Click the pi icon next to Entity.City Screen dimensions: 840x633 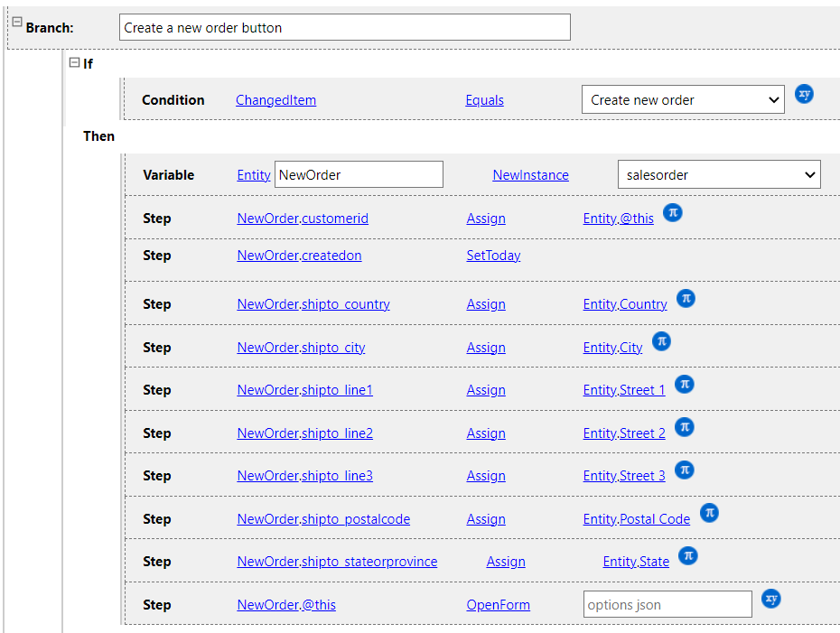coord(661,341)
